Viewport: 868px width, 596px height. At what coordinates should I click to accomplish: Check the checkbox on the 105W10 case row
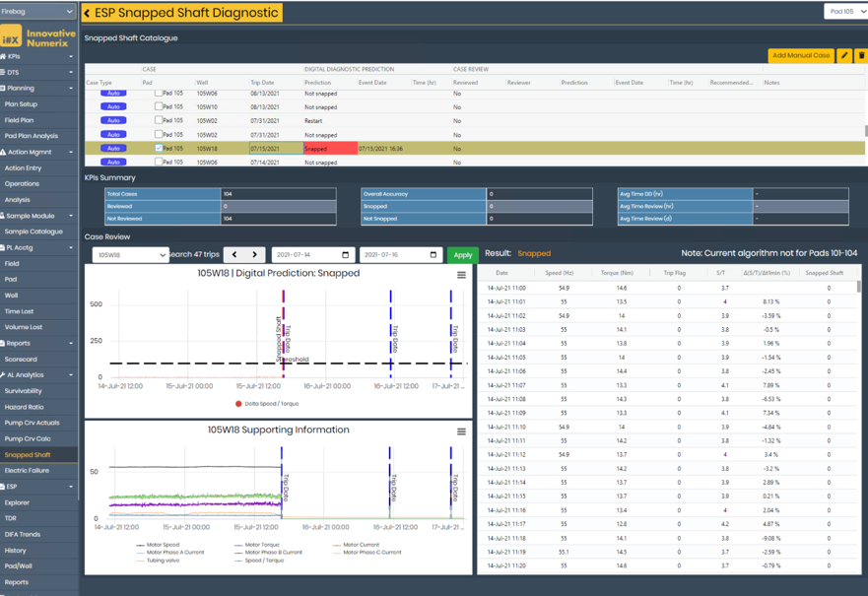click(159, 107)
